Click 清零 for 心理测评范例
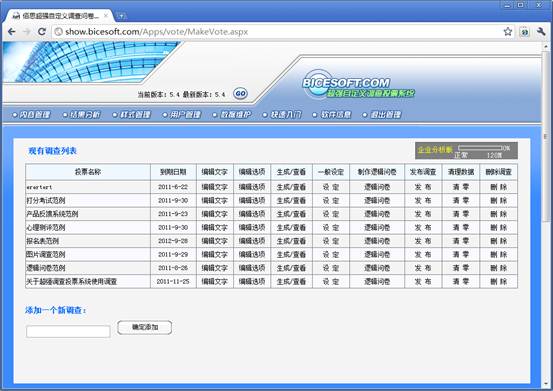 pos(461,227)
